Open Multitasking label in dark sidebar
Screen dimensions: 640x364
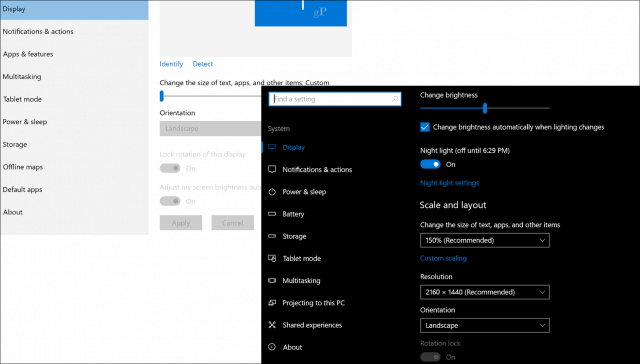pyautogui.click(x=301, y=281)
